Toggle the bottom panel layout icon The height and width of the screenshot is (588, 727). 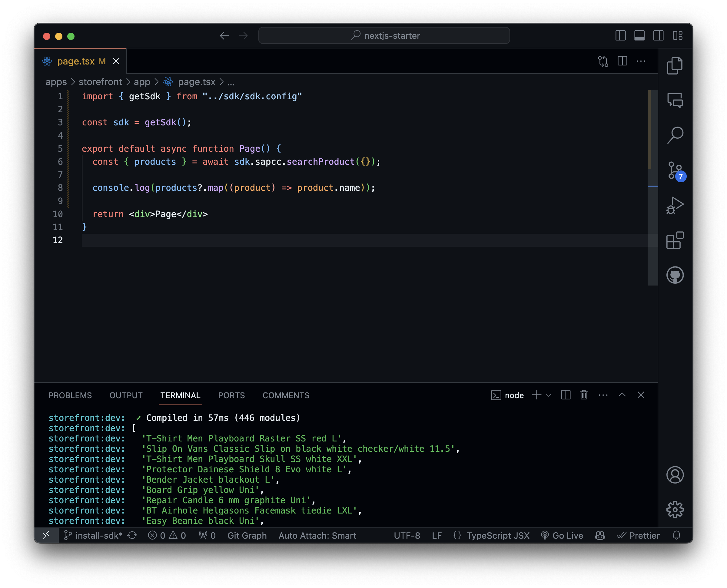(x=639, y=35)
